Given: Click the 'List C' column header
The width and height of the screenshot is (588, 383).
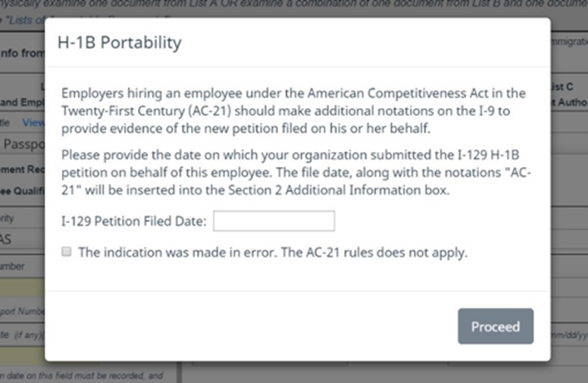Looking at the screenshot, I should point(566,87).
